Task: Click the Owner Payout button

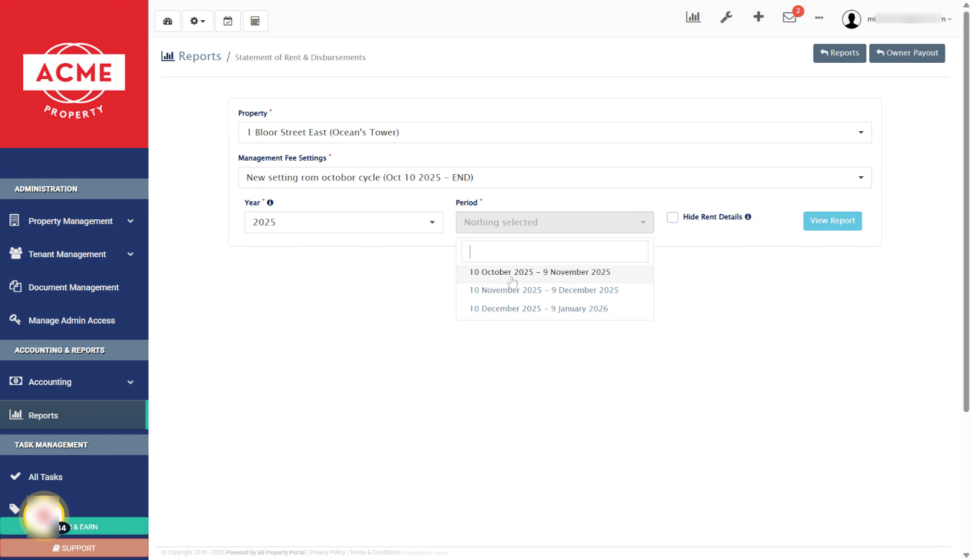Action: coord(907,53)
